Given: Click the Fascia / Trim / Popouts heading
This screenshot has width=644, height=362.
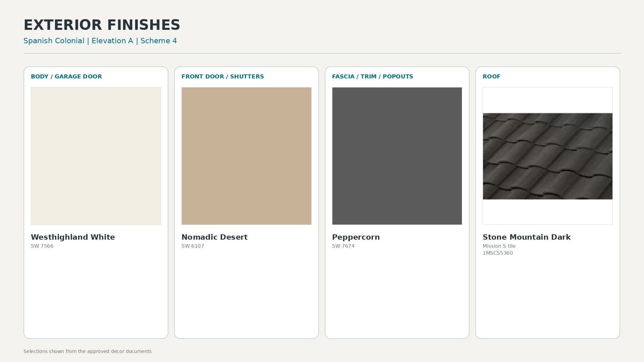Looking at the screenshot, I should 373,76.
